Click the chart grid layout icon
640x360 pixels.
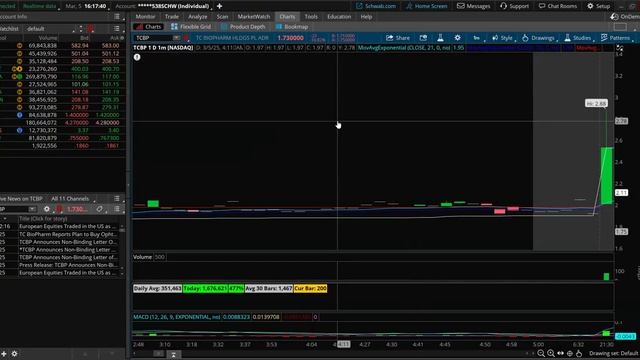coord(620,27)
